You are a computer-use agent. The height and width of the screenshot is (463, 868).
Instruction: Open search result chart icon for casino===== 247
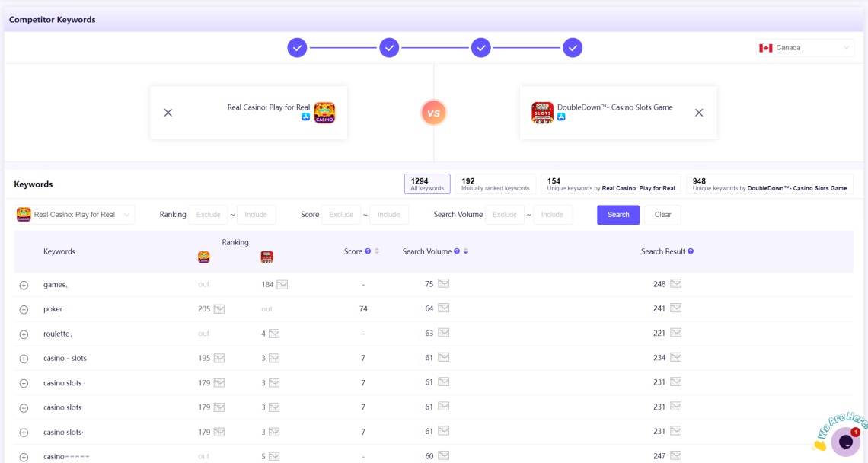(x=676, y=456)
